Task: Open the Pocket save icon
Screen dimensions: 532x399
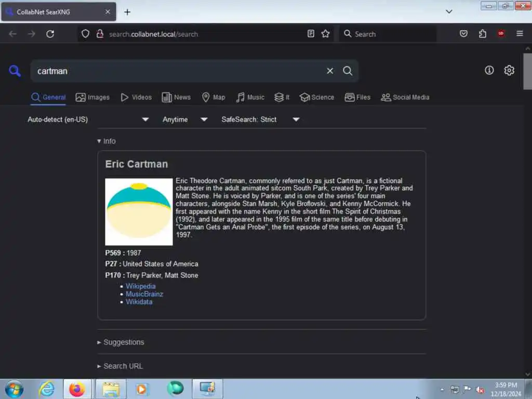Action: click(x=463, y=34)
